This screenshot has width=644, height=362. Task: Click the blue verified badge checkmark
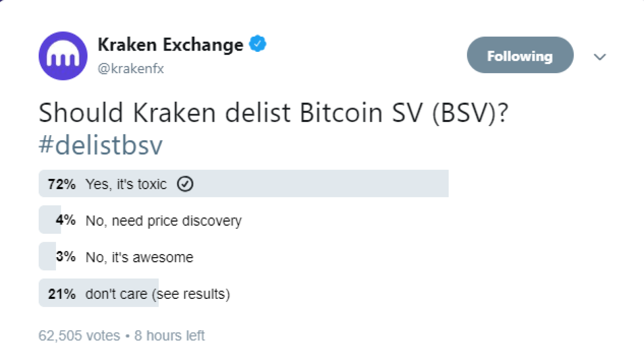tap(258, 44)
